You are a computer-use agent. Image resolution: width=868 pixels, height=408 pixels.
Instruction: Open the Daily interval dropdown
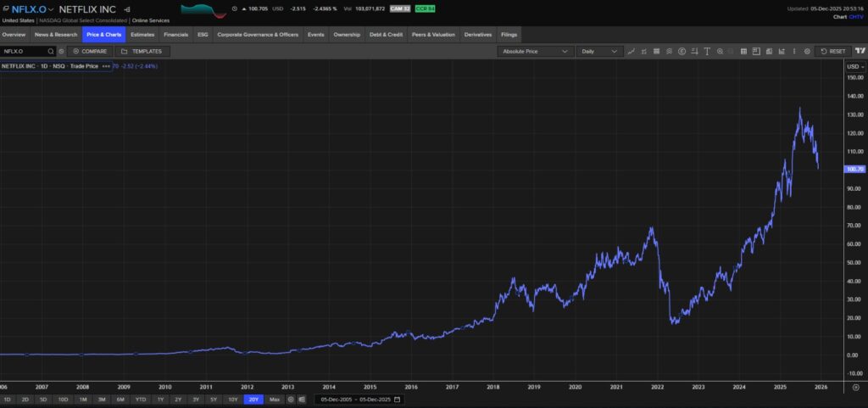[598, 51]
